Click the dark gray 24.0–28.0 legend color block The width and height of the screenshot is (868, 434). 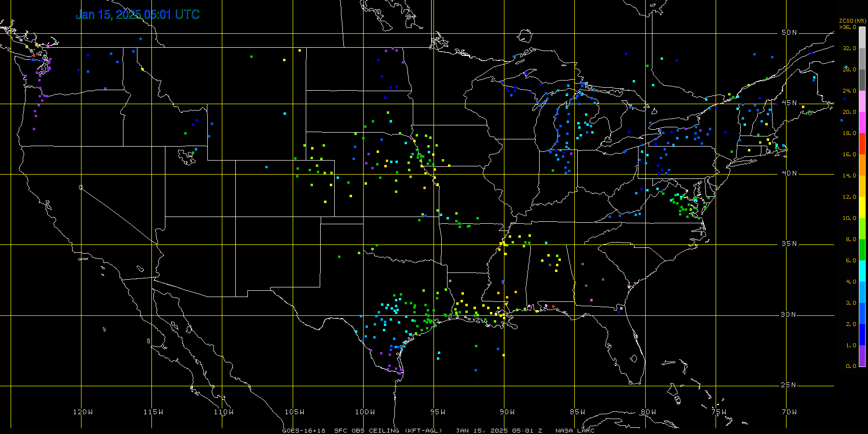pyautogui.click(x=862, y=80)
